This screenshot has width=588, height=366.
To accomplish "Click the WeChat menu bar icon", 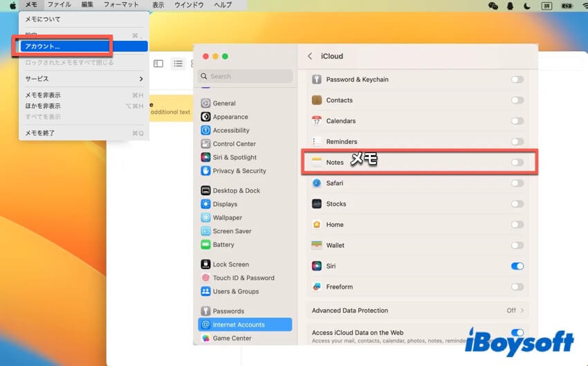I will point(493,6).
